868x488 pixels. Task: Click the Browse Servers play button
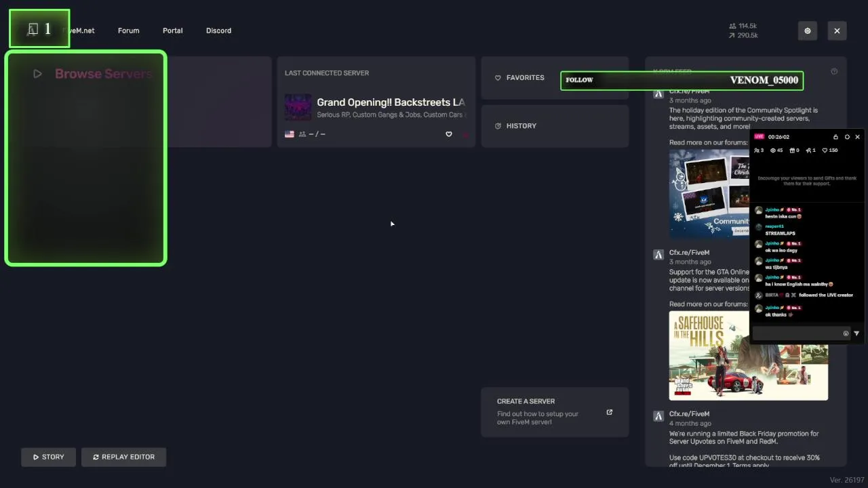click(37, 74)
